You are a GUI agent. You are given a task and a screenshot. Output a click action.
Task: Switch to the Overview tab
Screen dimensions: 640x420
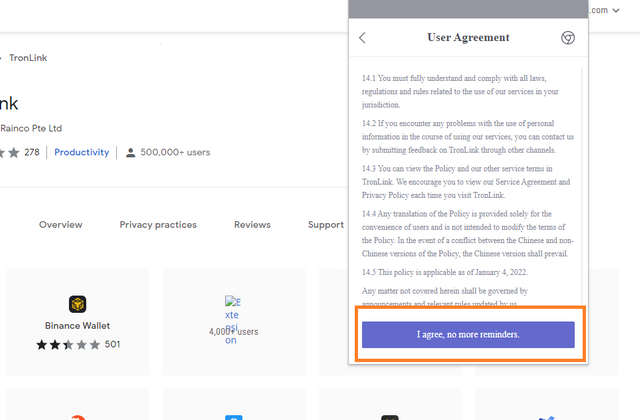61,225
